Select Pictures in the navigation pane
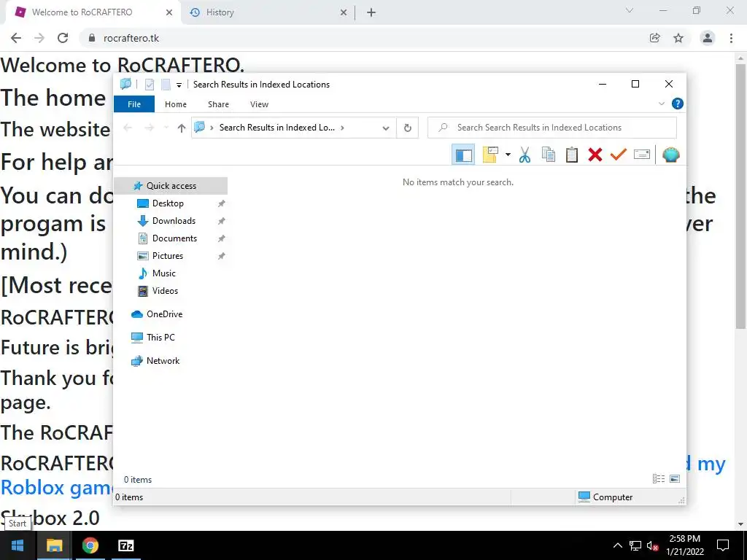The image size is (747, 560). pos(167,256)
